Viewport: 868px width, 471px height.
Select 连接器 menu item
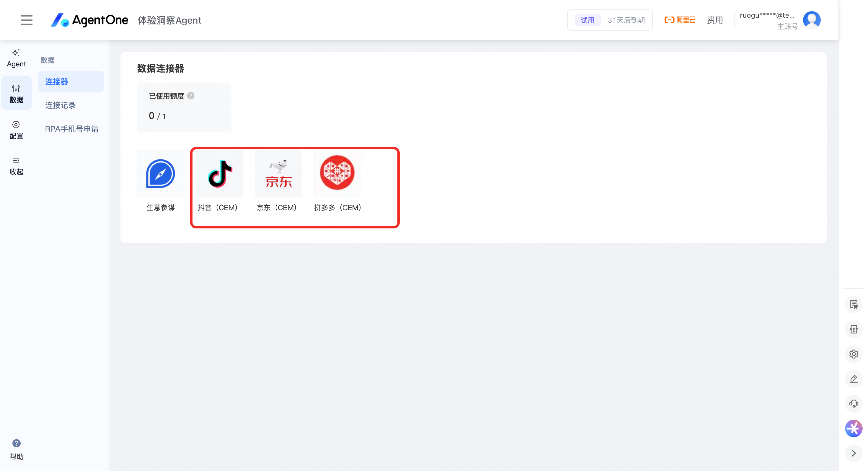point(57,81)
